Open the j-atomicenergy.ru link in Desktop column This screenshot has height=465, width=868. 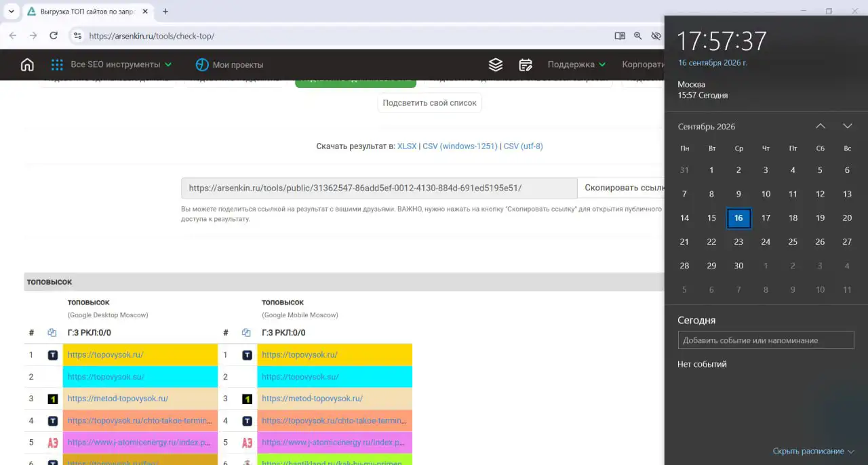tap(140, 443)
